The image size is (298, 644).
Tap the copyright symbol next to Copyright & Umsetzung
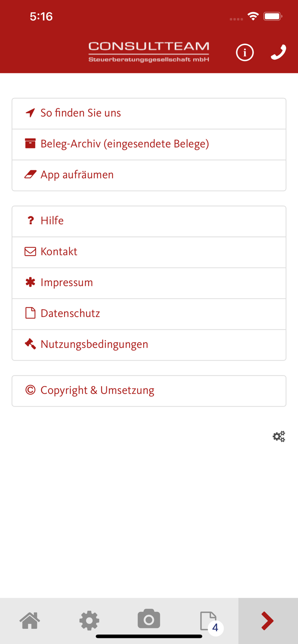point(30,390)
